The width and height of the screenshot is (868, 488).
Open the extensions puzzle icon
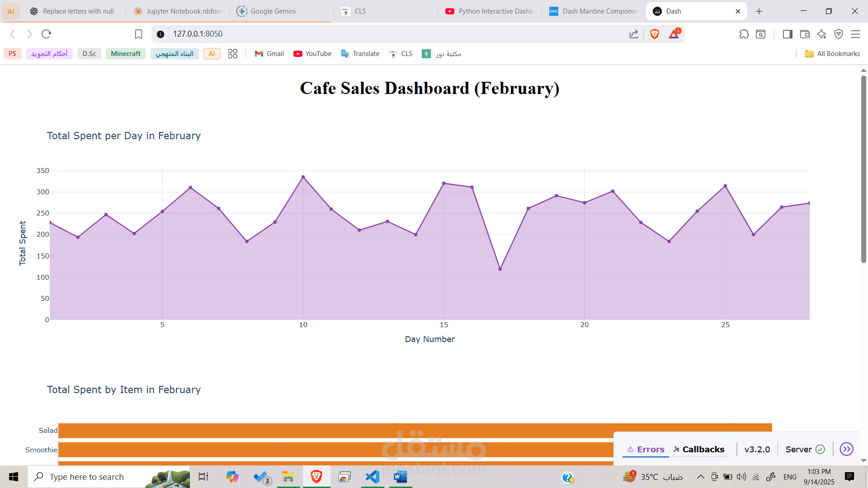pos(744,34)
